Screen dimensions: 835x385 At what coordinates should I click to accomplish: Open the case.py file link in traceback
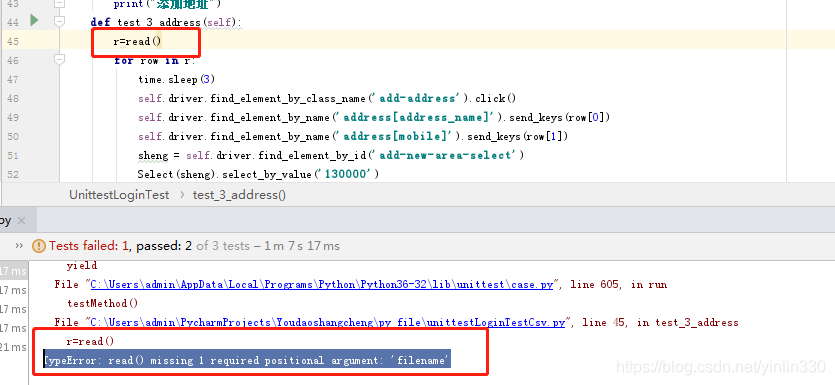(x=322, y=284)
